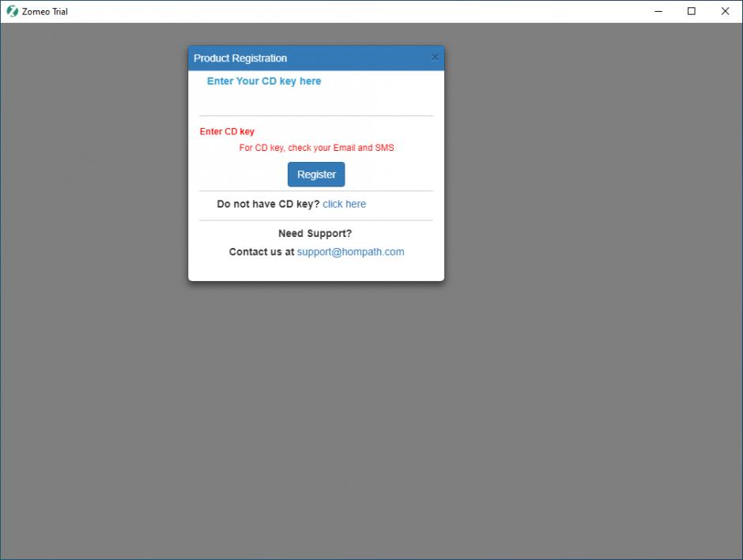Focus the CD key input field
743x560 pixels.
[x=316, y=103]
